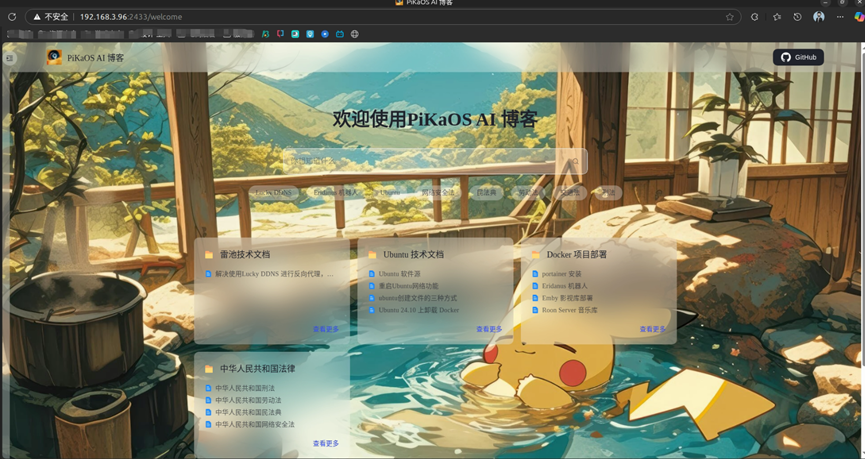The width and height of the screenshot is (865, 459).
Task: Open article 解决使用Lucky DDNS 进行反向代理
Action: (x=274, y=274)
